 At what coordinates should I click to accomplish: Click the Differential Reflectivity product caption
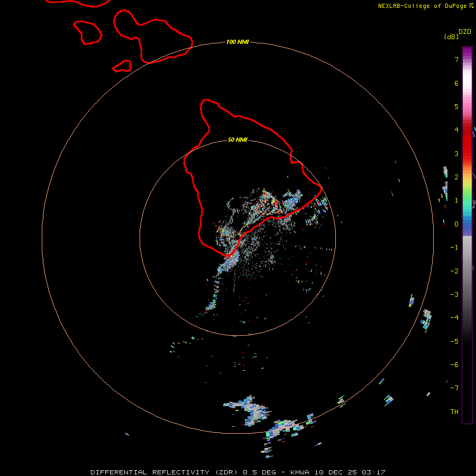point(238,472)
